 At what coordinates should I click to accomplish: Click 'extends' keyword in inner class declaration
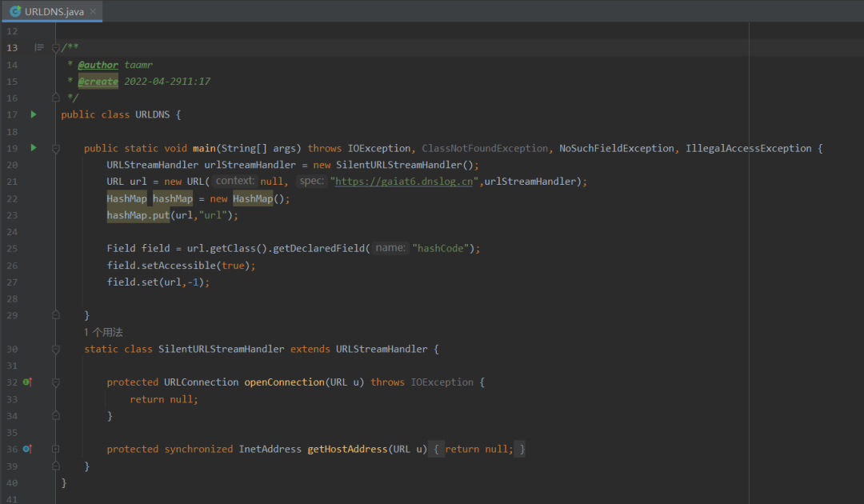[x=310, y=349]
